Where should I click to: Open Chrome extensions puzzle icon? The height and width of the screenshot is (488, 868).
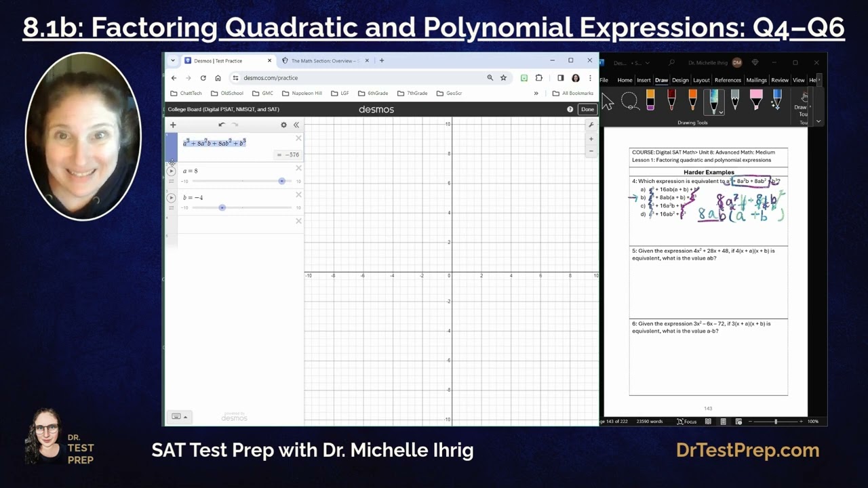point(539,78)
